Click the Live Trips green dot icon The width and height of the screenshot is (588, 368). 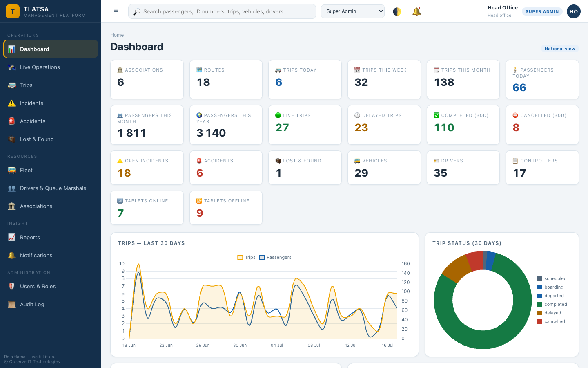pos(278,115)
